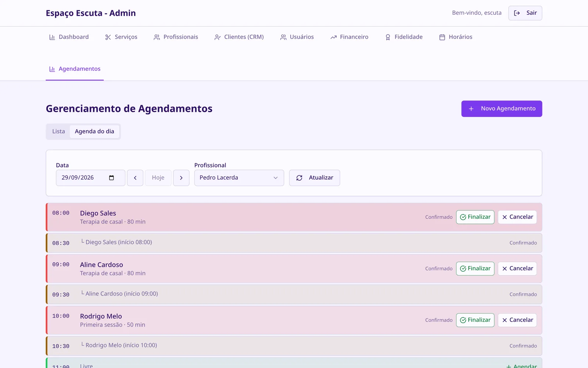The height and width of the screenshot is (368, 588).
Task: Switch to the Lista view tab
Action: coord(58,131)
